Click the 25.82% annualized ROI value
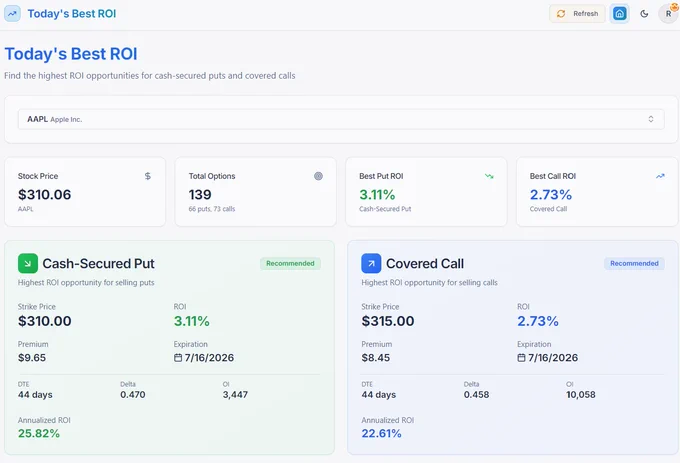The width and height of the screenshot is (680, 463). click(39, 434)
